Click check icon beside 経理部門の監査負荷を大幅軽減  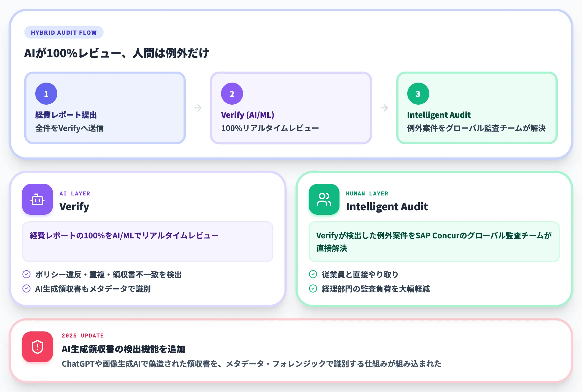313,288
